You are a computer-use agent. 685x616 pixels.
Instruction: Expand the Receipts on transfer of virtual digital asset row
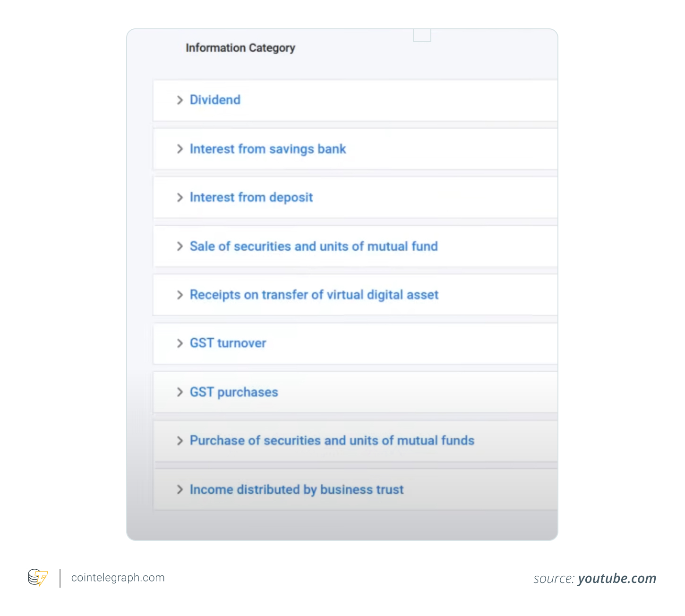click(x=180, y=295)
